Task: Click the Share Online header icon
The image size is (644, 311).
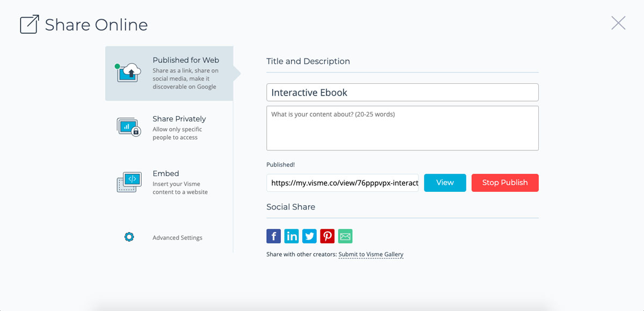Action: pyautogui.click(x=30, y=25)
